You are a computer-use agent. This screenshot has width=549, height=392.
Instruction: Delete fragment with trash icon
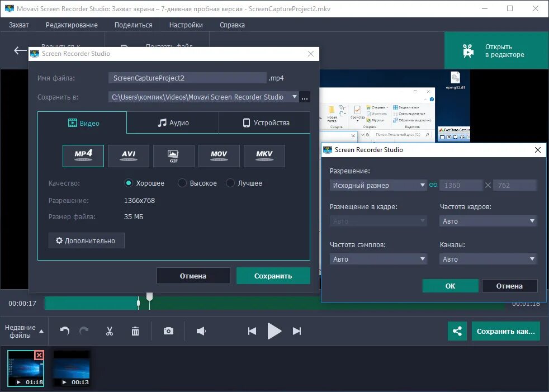pyautogui.click(x=135, y=331)
